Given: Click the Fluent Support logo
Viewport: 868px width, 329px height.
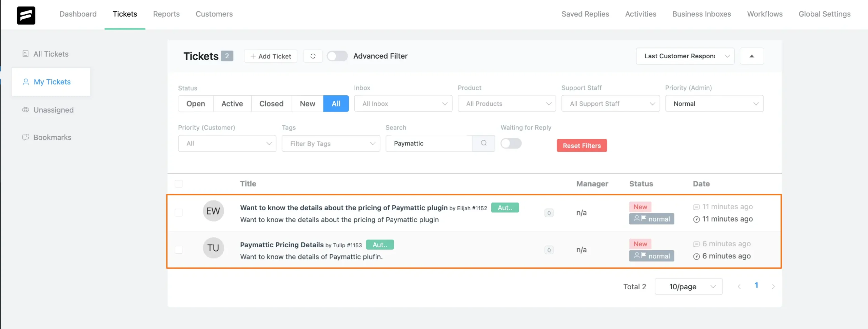Looking at the screenshot, I should [26, 15].
